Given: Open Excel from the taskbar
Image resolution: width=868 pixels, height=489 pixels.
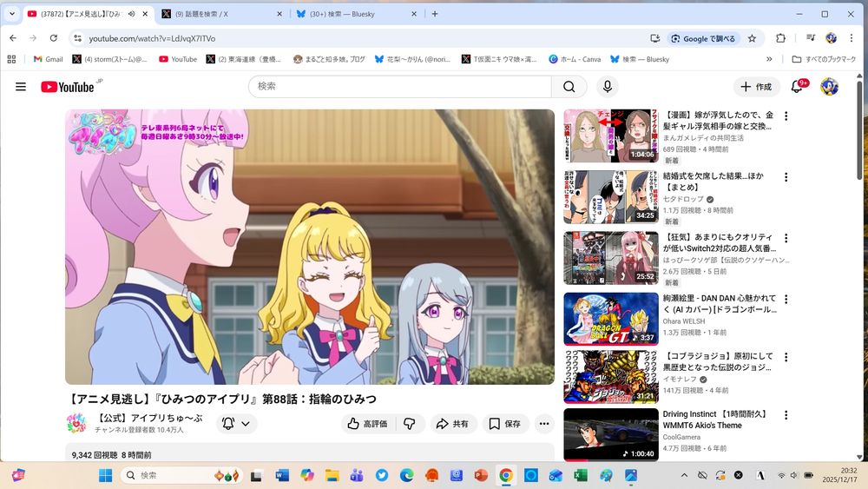Looking at the screenshot, I should 580,475.
